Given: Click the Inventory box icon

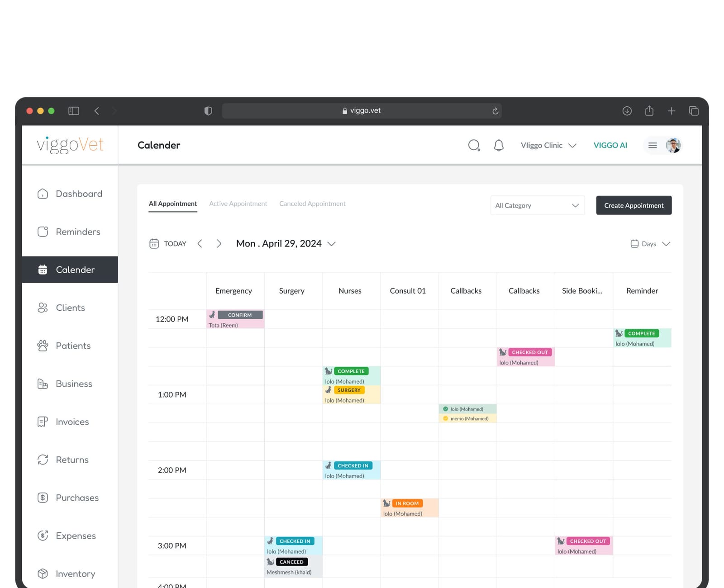Looking at the screenshot, I should (x=43, y=574).
